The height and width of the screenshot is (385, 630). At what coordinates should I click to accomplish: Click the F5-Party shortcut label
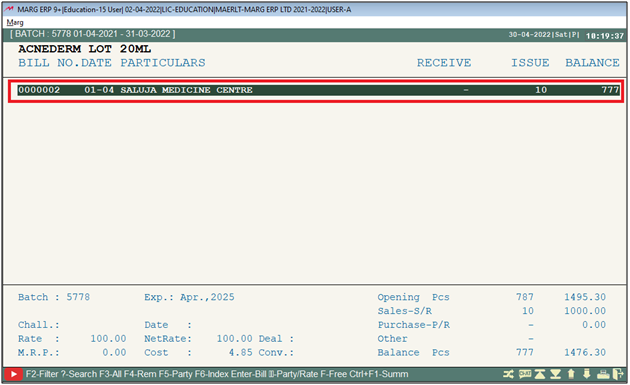point(175,374)
